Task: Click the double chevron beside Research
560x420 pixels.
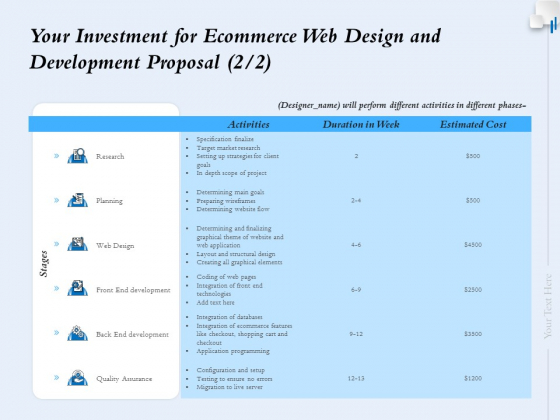Action: click(x=56, y=156)
